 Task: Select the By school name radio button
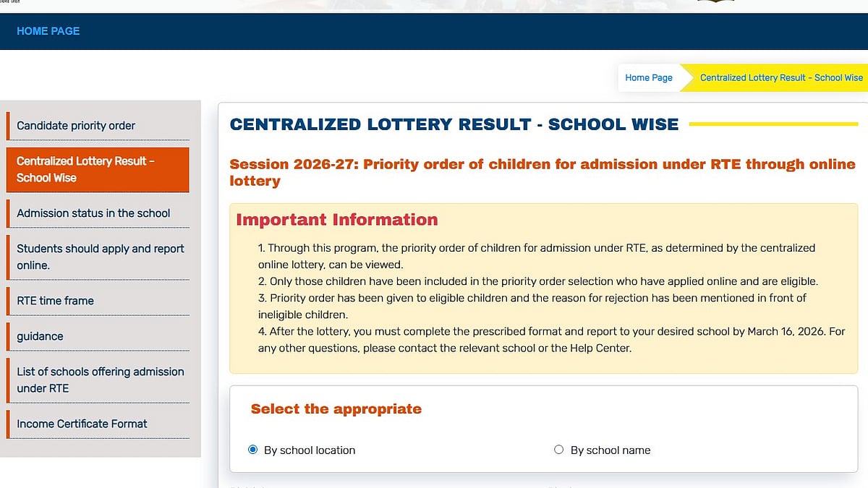558,449
